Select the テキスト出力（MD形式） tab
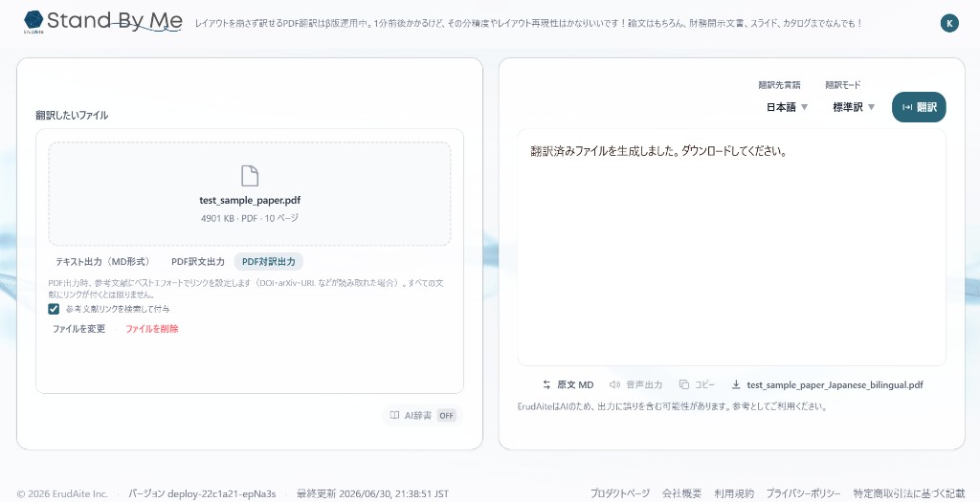 [x=104, y=262]
